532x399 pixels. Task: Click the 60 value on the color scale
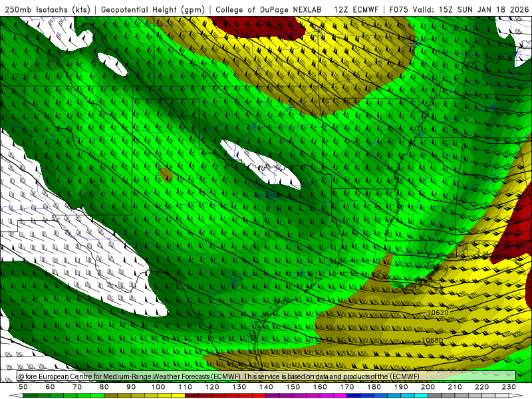pos(51,387)
